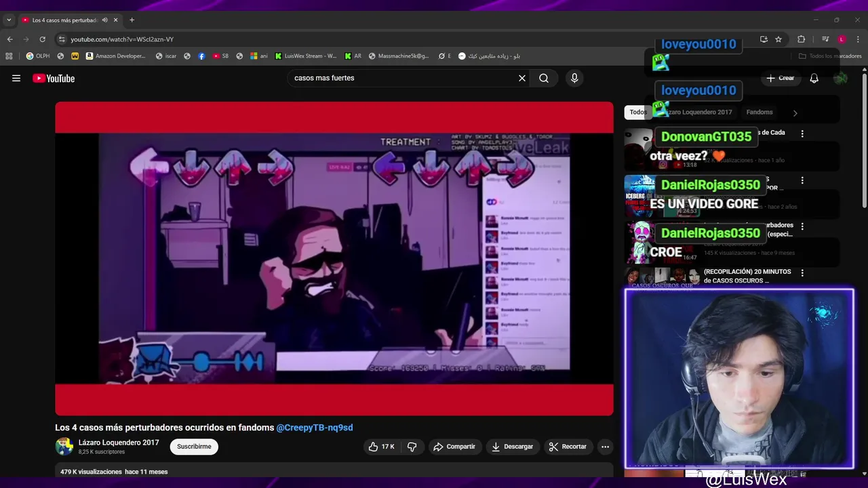Open the Massmachine5k bookmark
This screenshot has width=868, height=488.
point(399,56)
